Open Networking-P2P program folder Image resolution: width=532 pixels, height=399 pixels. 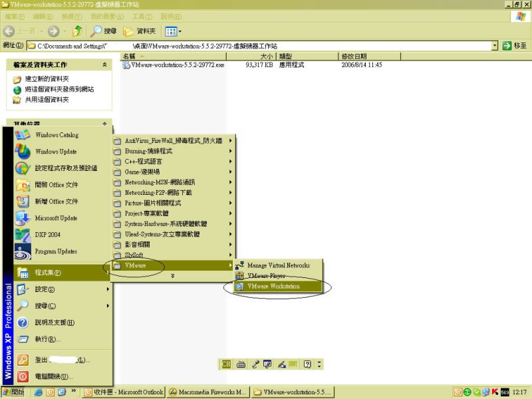click(x=173, y=193)
